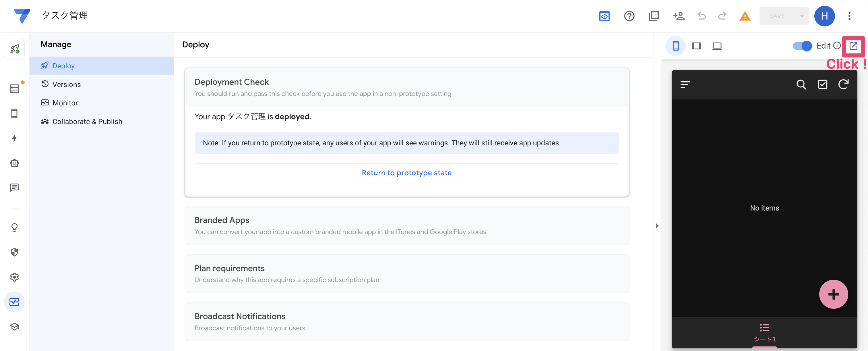Screen dimensions: 868x351
Task: Click the orange warning triangle icon
Action: [745, 16]
